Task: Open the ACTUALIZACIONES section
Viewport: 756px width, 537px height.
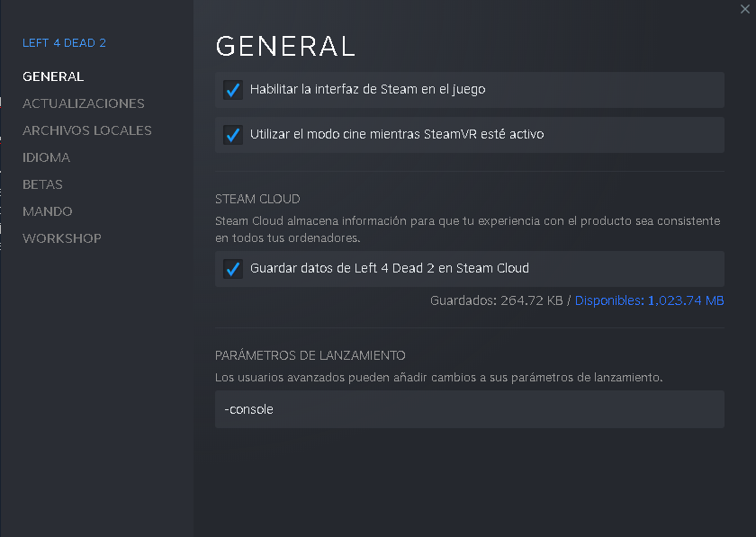Action: click(x=84, y=103)
